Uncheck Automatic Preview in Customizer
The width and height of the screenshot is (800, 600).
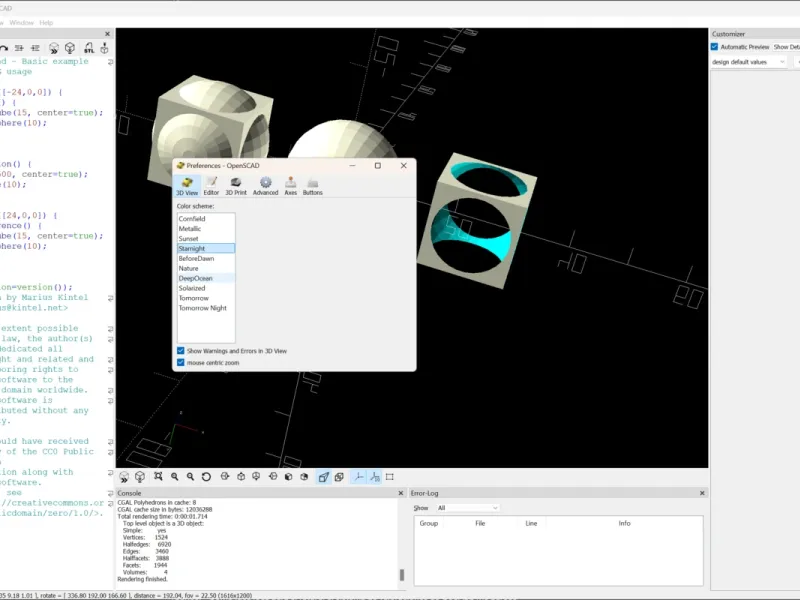pyautogui.click(x=715, y=47)
